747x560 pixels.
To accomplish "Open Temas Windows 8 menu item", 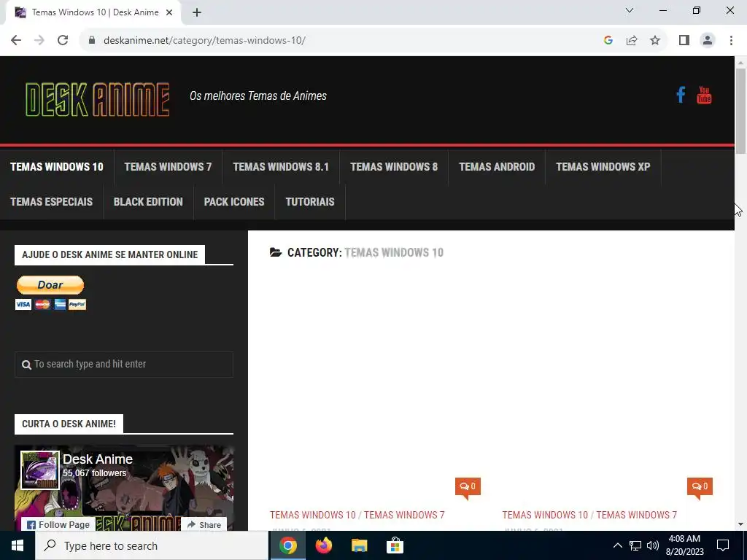I will (394, 167).
